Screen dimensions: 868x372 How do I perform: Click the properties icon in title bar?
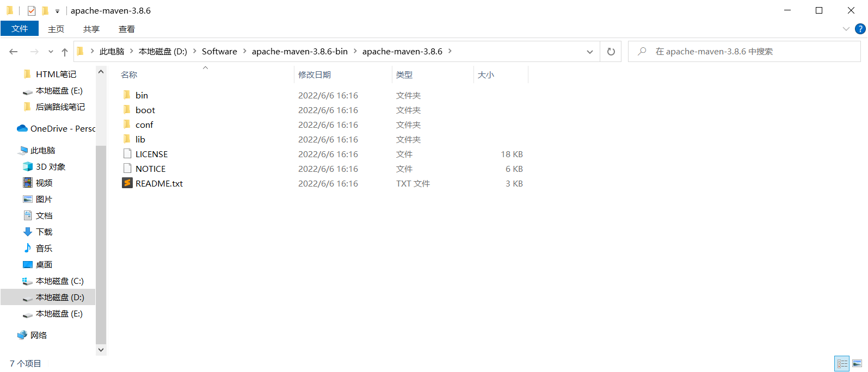(32, 10)
